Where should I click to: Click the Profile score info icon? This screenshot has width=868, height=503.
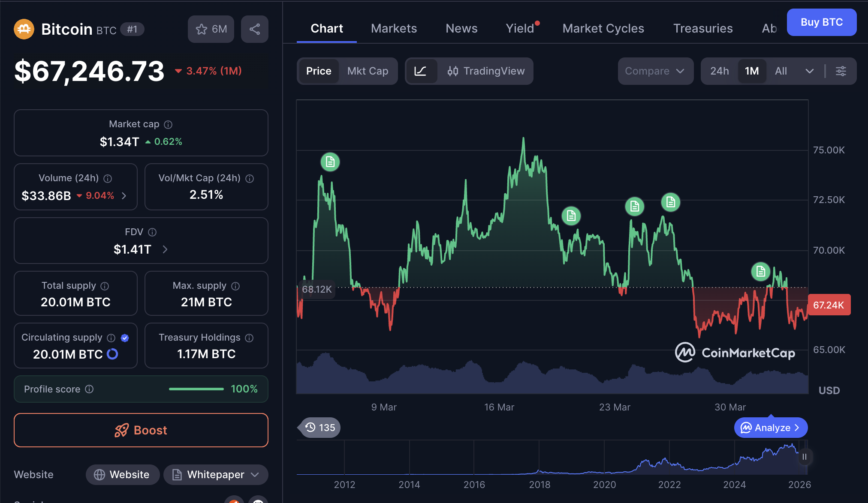pyautogui.click(x=89, y=389)
